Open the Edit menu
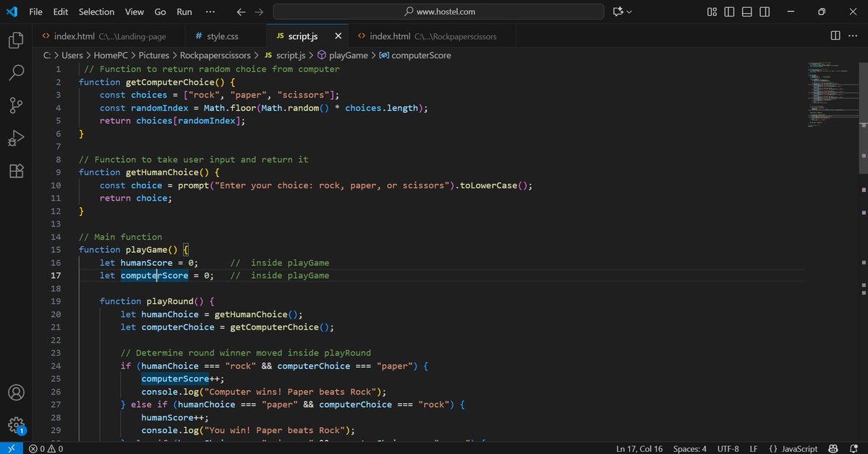Screen dimensions: 868x454 pyautogui.click(x=61, y=12)
